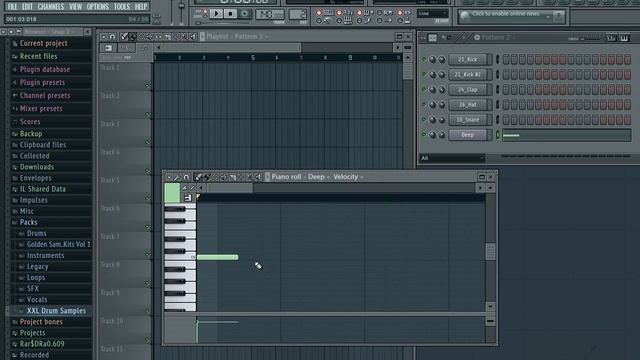Click the 21_Kick panning knob
Viewport: 640px width, 360px height.
click(433, 60)
